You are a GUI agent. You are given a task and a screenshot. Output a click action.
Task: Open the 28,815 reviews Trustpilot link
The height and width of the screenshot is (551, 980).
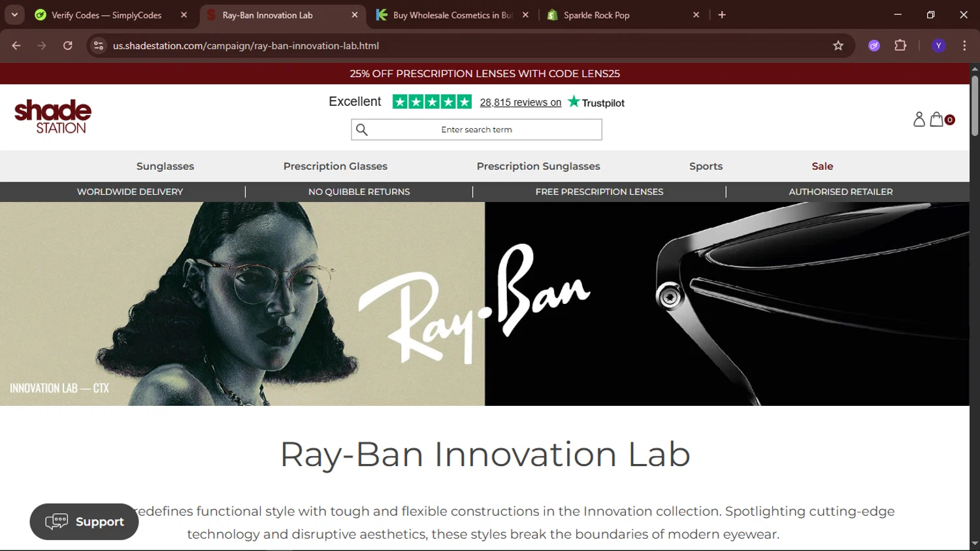(521, 103)
